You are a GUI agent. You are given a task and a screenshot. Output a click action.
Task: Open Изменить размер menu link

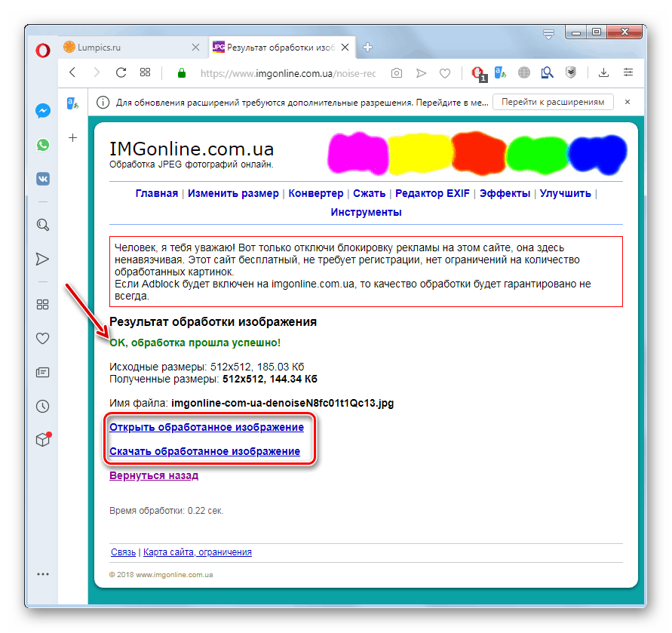233,193
